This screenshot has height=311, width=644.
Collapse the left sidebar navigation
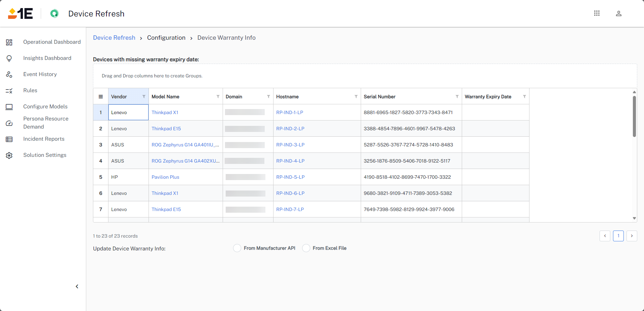click(77, 286)
